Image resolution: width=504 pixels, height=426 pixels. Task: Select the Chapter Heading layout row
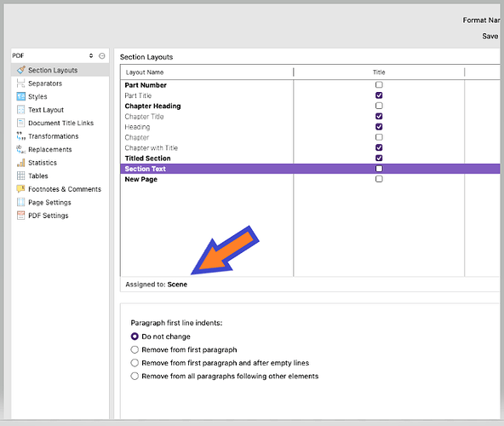pyautogui.click(x=310, y=106)
